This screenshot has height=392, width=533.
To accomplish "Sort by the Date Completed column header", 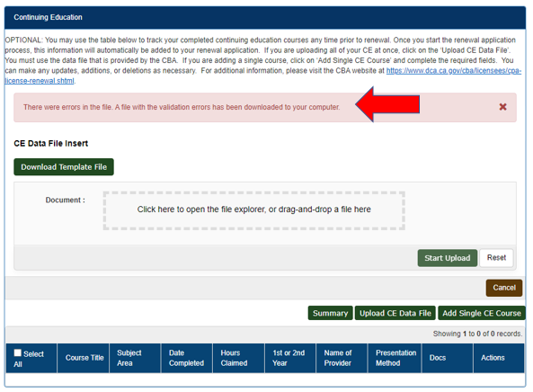I will tap(187, 358).
